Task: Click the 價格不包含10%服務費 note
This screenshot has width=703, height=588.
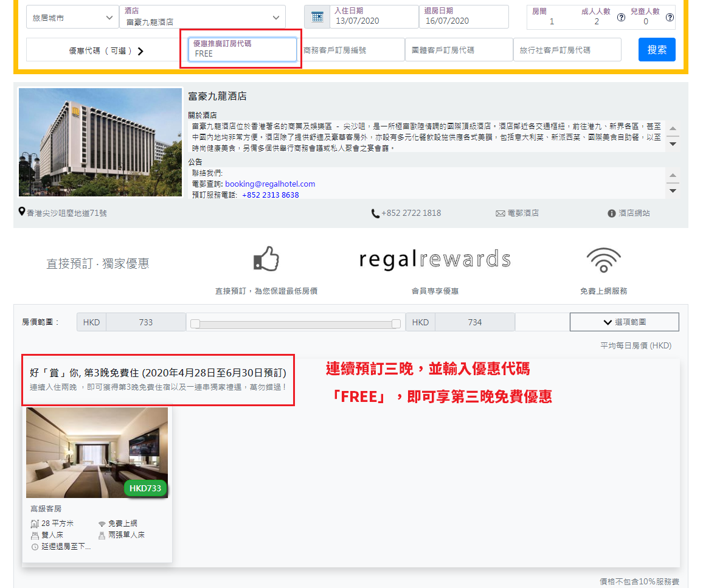Action: [x=639, y=581]
